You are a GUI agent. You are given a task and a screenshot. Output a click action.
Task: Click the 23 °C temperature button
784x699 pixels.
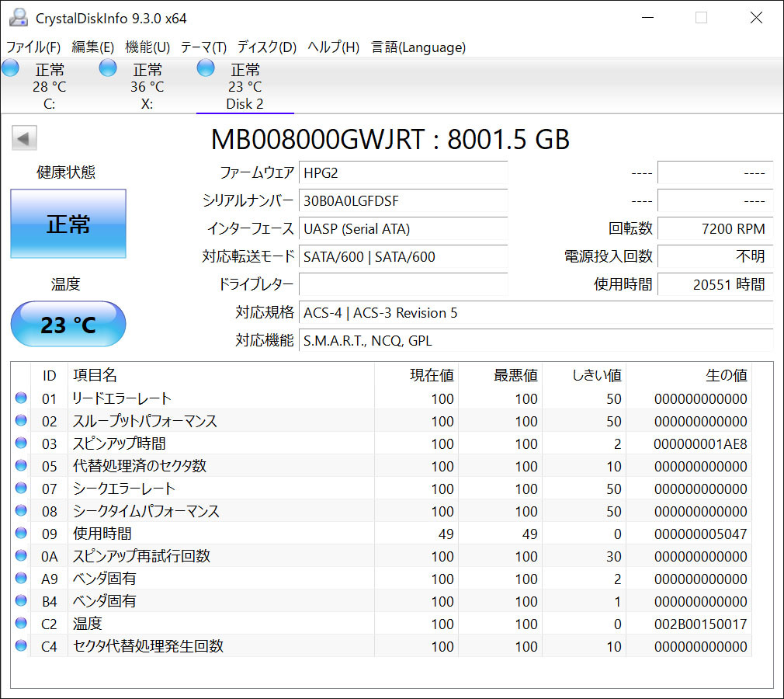[x=68, y=324]
